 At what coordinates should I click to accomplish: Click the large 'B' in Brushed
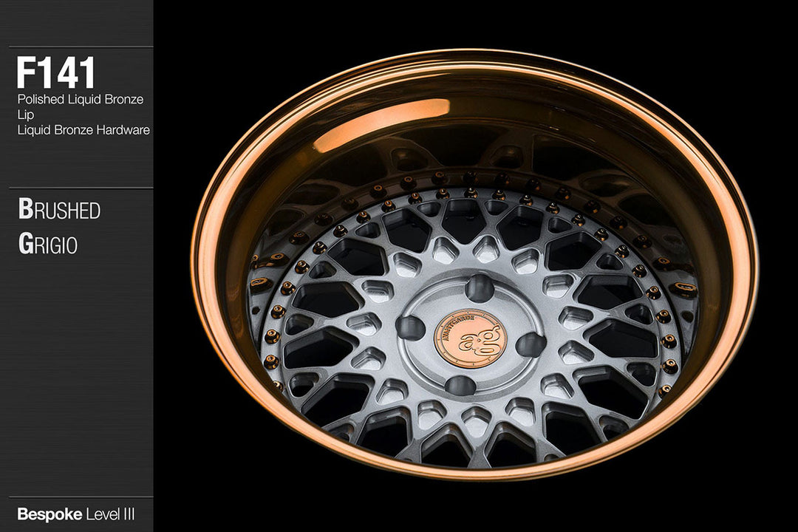(26, 210)
